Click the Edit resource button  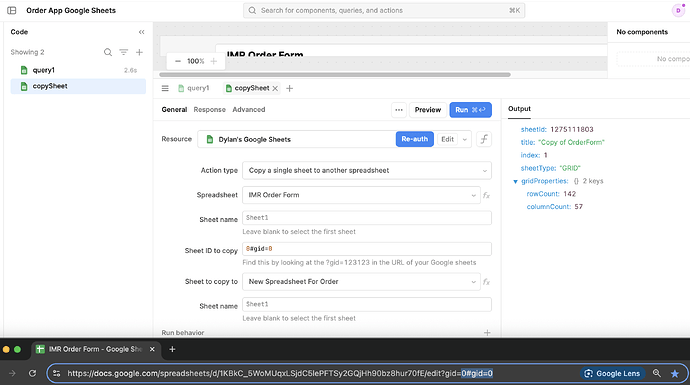(448, 139)
